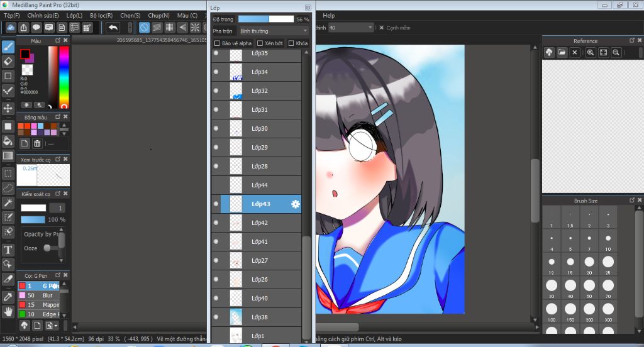644x347 pixels.
Task: Hide layer Lớp38 via visibility dot
Action: 216,317
